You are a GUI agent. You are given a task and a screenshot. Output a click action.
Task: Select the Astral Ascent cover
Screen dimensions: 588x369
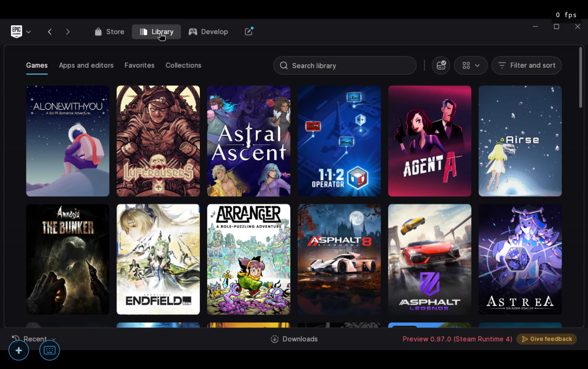point(249,141)
